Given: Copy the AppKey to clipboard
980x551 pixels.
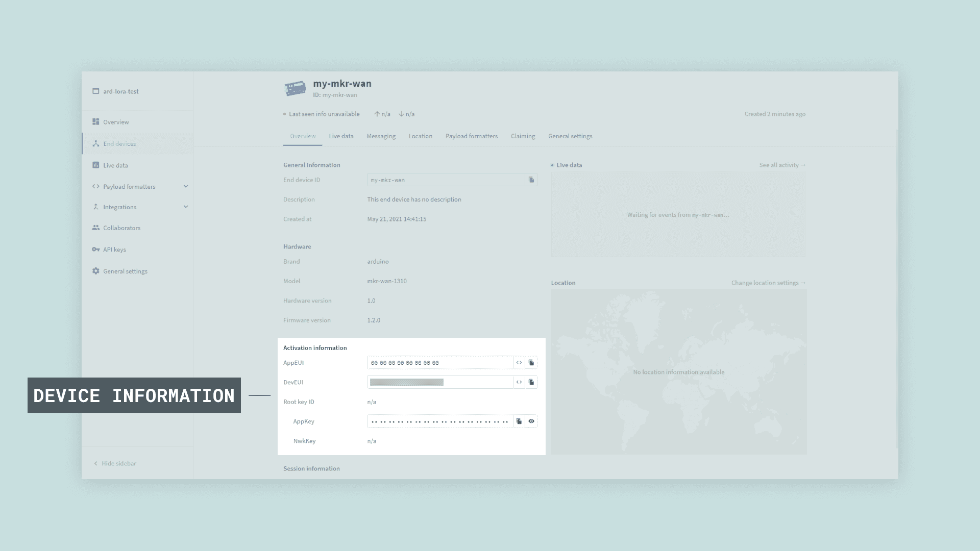Looking at the screenshot, I should tap(519, 421).
